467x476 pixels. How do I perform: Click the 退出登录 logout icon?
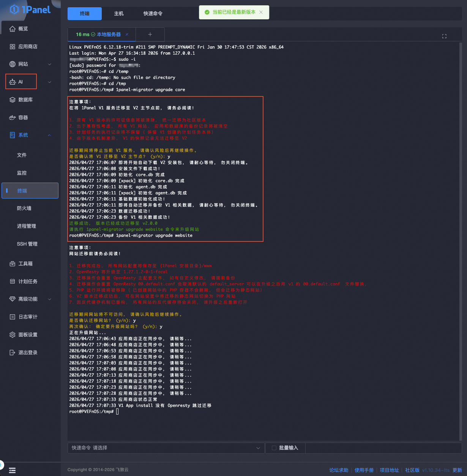[x=13, y=353]
